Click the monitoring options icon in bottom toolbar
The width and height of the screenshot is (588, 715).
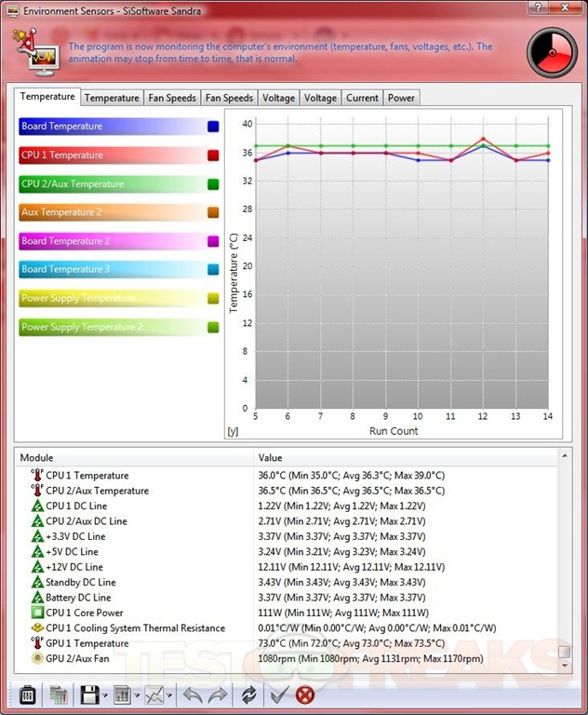[x=26, y=695]
